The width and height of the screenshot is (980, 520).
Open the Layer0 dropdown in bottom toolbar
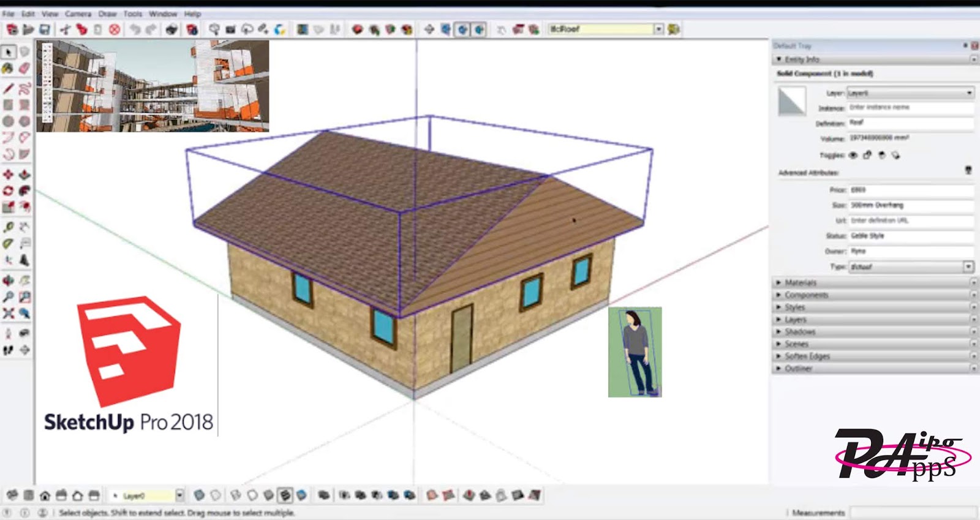click(x=179, y=496)
